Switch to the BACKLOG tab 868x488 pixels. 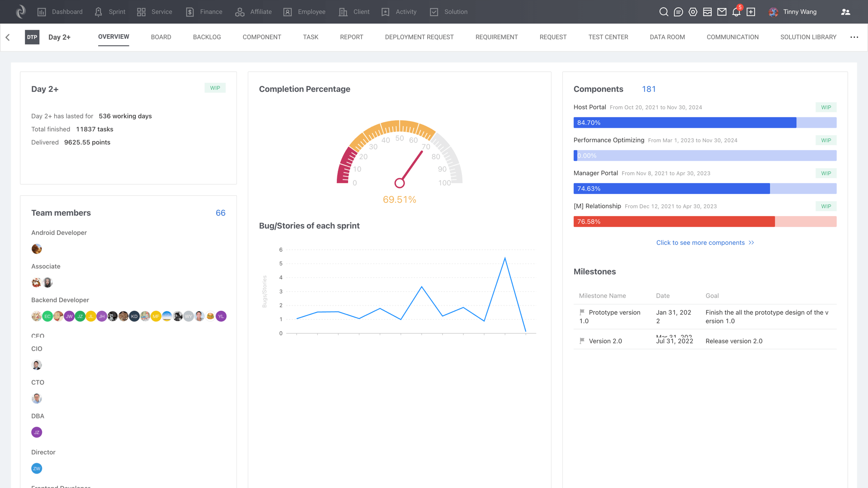207,37
